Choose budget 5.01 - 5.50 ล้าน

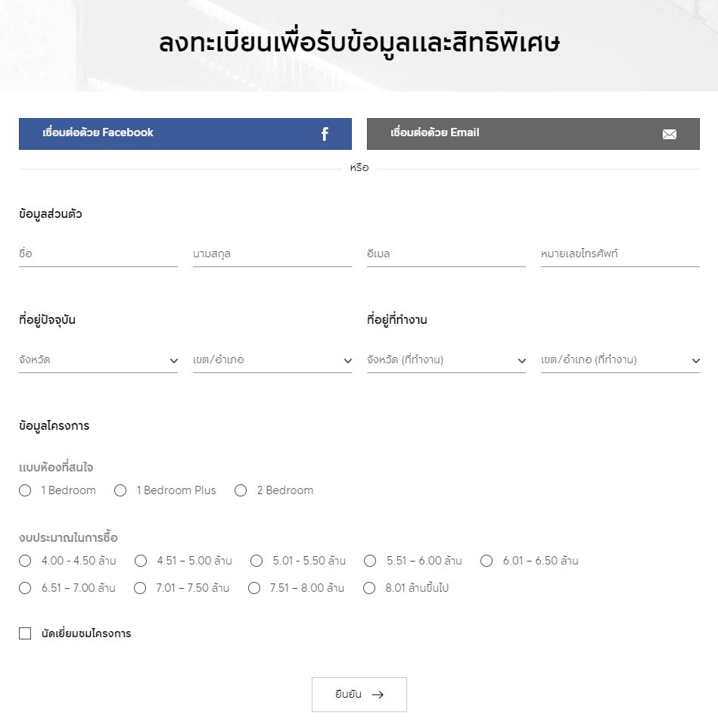point(256,561)
